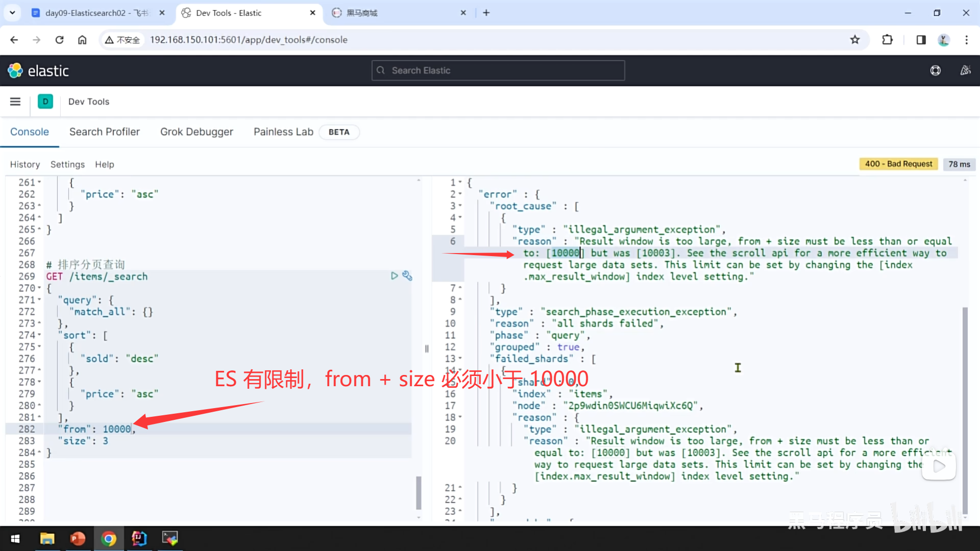
Task: Click the editor pane resize divider
Action: 427,349
